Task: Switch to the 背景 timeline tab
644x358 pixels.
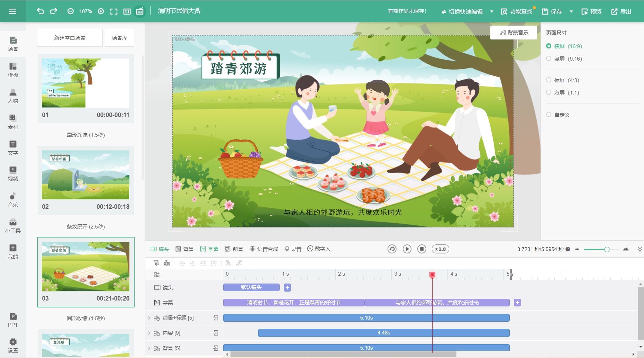Action: pyautogui.click(x=184, y=249)
